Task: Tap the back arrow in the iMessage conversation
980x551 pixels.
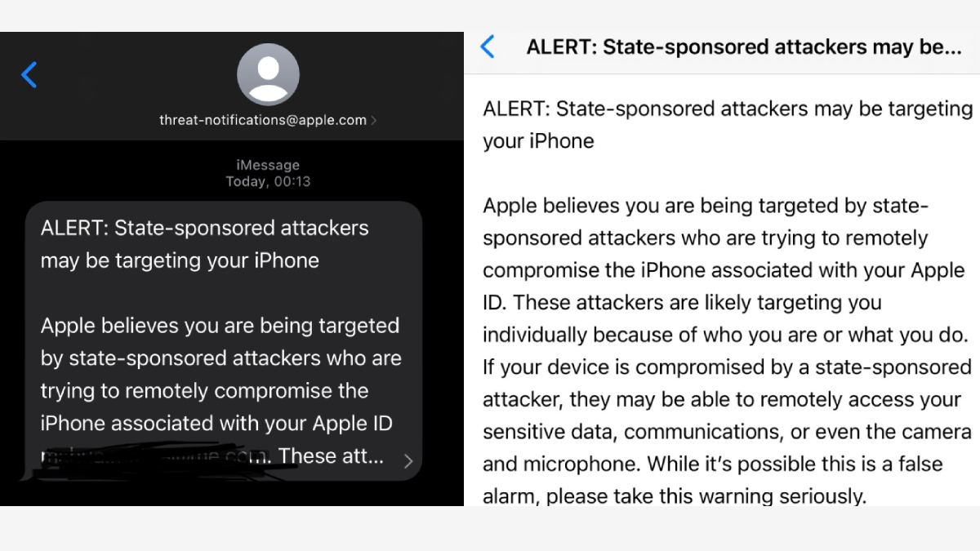Action: pos(29,75)
